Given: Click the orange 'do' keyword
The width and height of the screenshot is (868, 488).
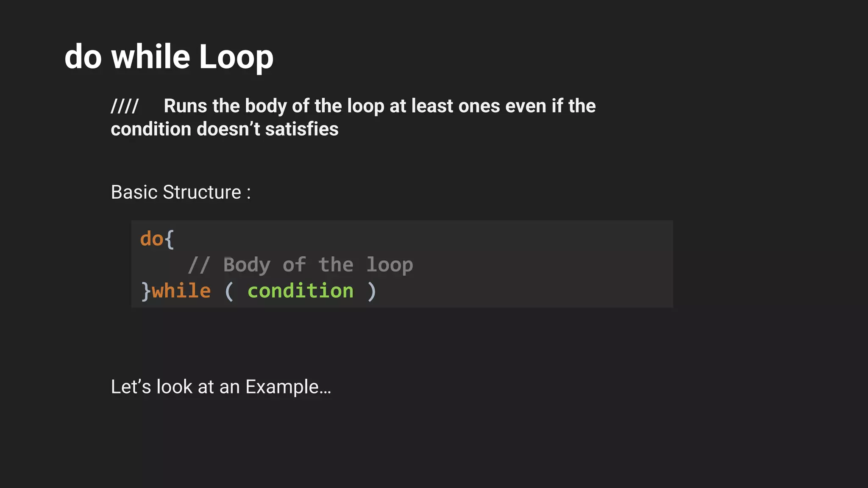Looking at the screenshot, I should click(152, 239).
